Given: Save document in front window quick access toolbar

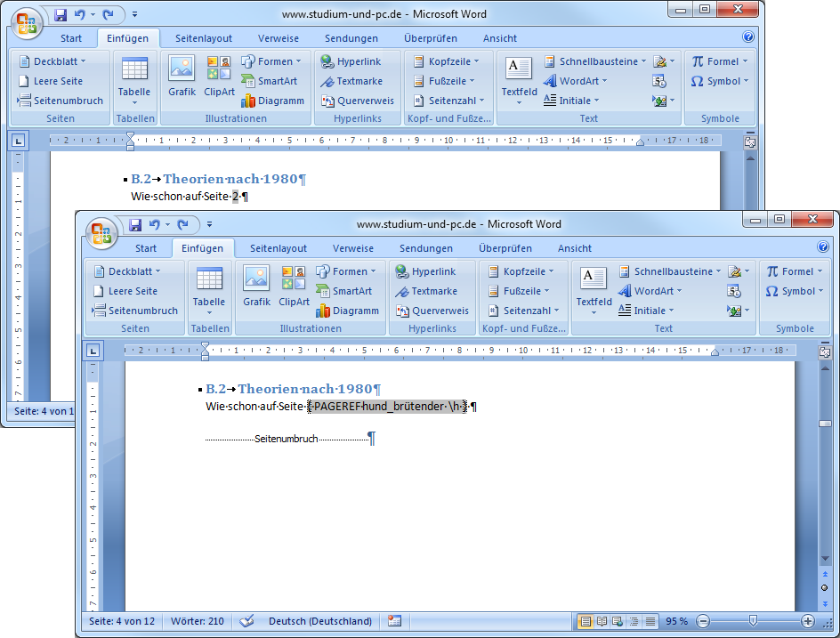Looking at the screenshot, I should pyautogui.click(x=135, y=224).
